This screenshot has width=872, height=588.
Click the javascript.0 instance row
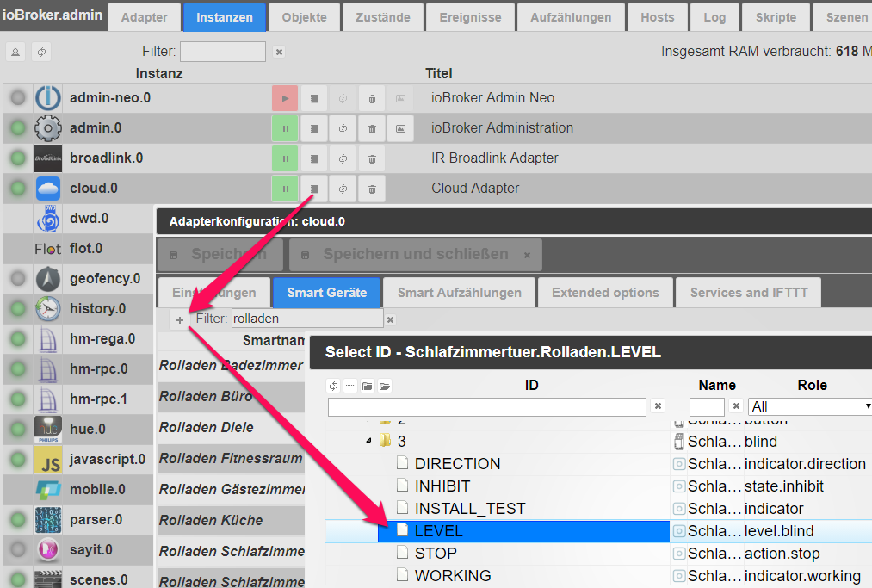pyautogui.click(x=78, y=460)
